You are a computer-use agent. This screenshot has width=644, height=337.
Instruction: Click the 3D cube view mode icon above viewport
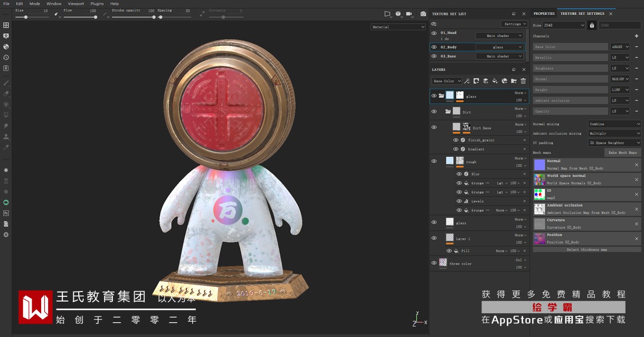click(399, 14)
